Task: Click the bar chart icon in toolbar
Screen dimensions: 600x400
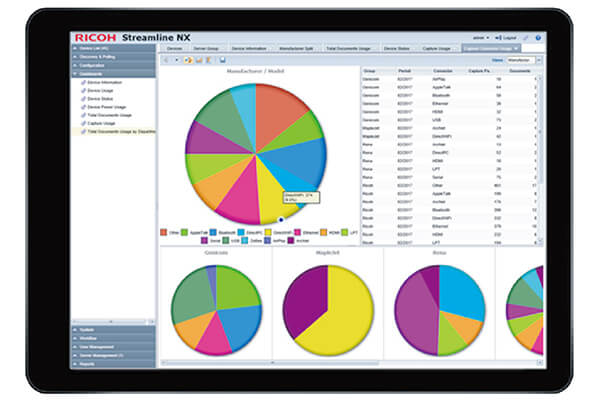Action: 199,60
